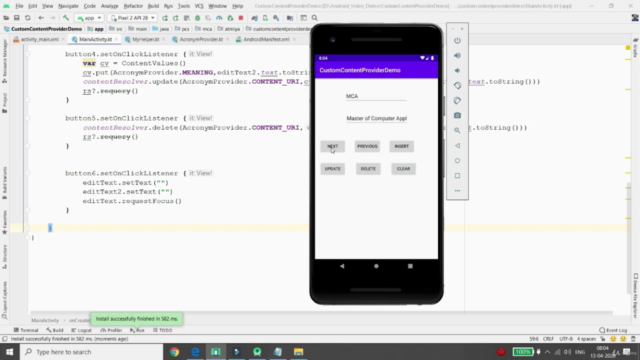This screenshot has height=360, width=640.
Task: Tap the emulator sidebar Home circle
Action: click(x=457, y=161)
